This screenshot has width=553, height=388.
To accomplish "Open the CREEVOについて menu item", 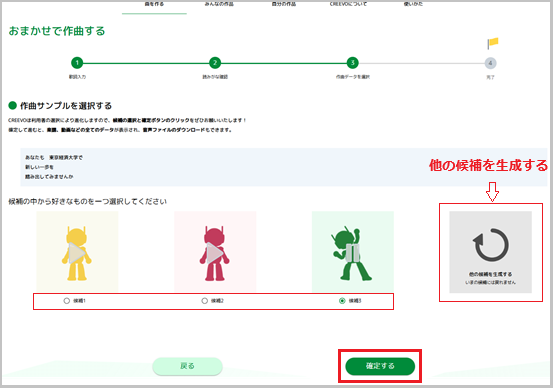I will tap(348, 4).
